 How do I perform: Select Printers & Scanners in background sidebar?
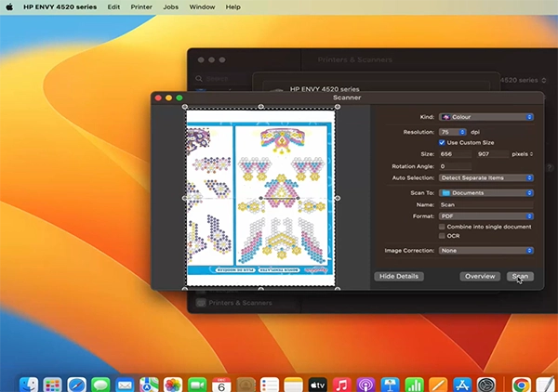(x=240, y=303)
